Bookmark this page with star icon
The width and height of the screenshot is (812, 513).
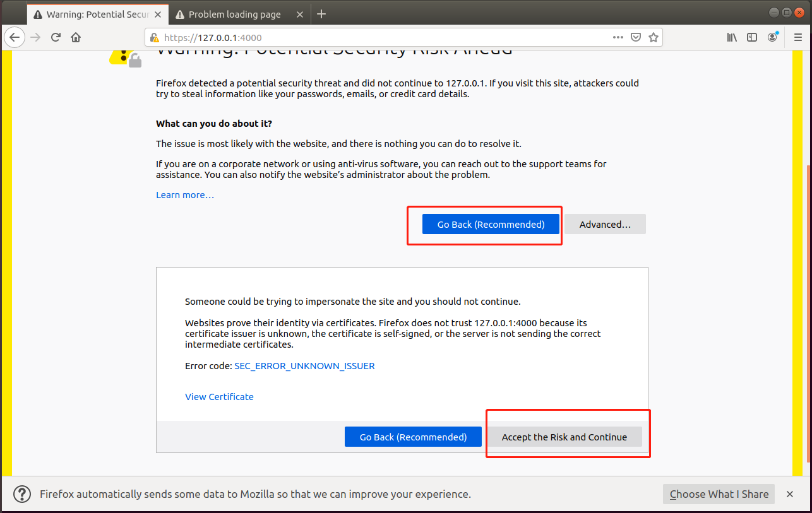(x=654, y=37)
